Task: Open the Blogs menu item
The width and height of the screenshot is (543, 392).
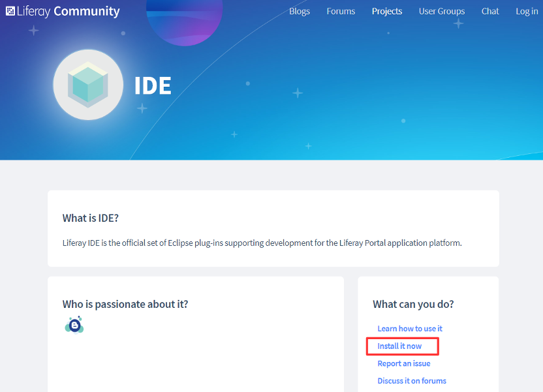Action: tap(300, 11)
